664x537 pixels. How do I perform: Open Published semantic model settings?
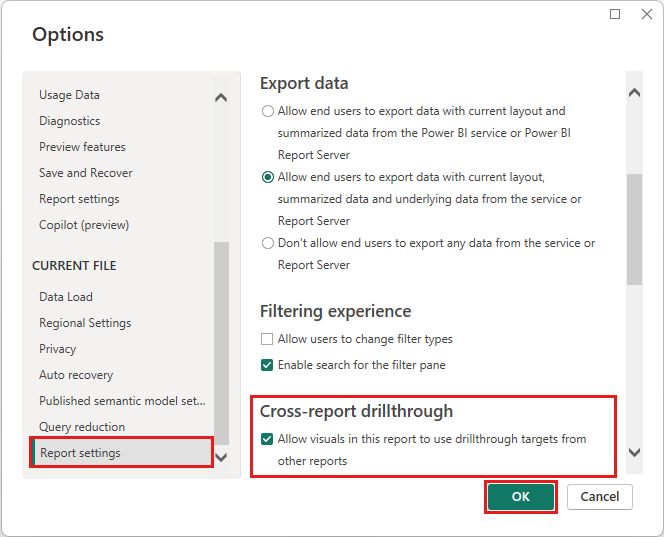[x=122, y=401]
